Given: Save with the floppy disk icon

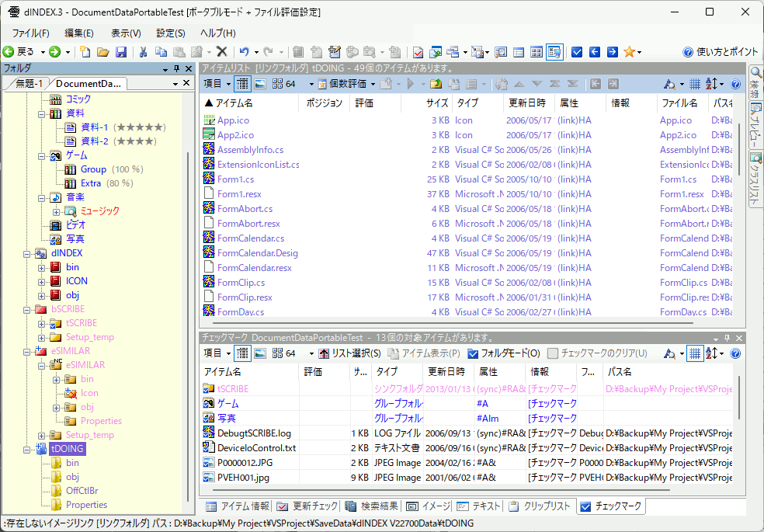Looking at the screenshot, I should (x=121, y=51).
